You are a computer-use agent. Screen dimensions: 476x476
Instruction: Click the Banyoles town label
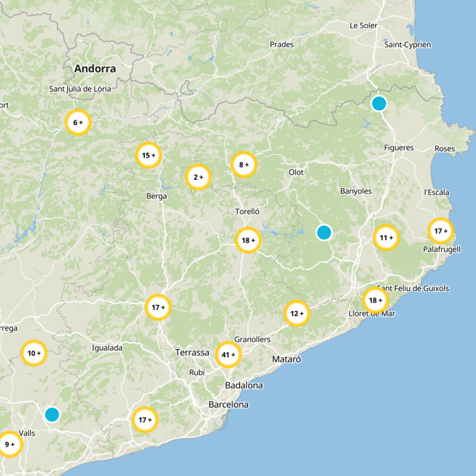coord(356,191)
